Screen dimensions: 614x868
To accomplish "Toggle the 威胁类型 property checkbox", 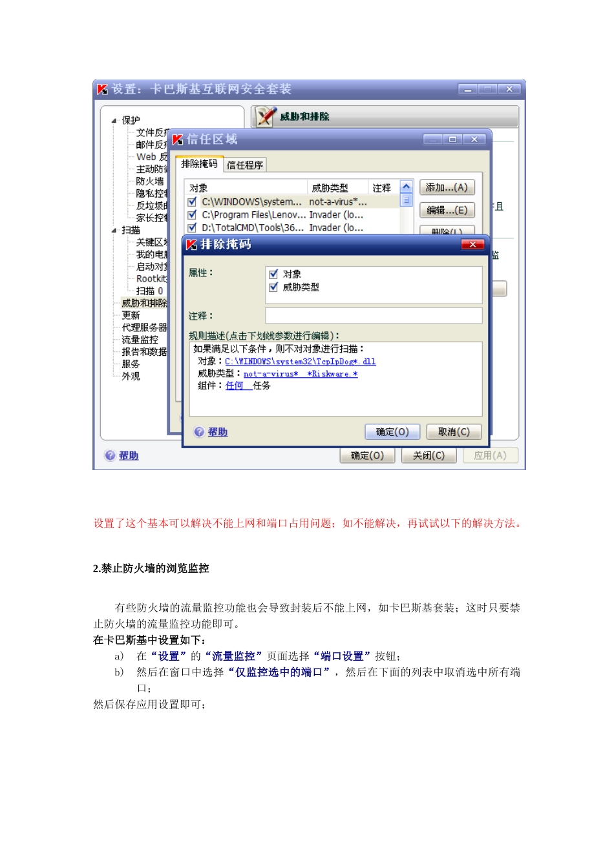I will 273,287.
